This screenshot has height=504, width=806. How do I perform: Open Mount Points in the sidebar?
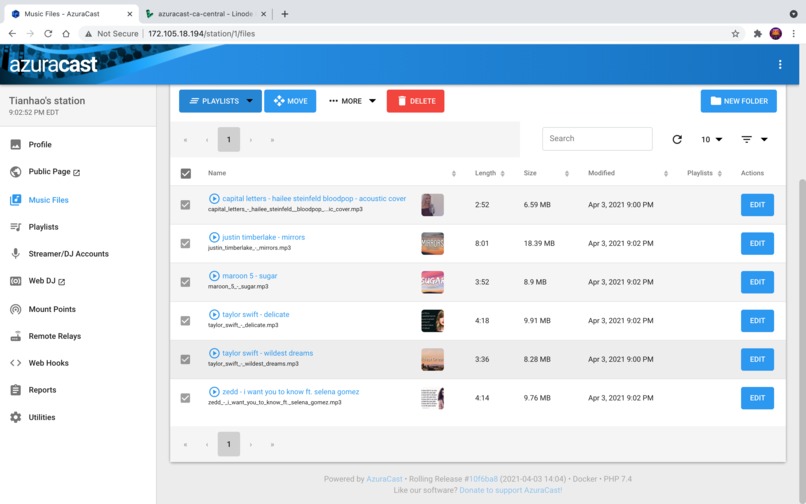coord(52,309)
